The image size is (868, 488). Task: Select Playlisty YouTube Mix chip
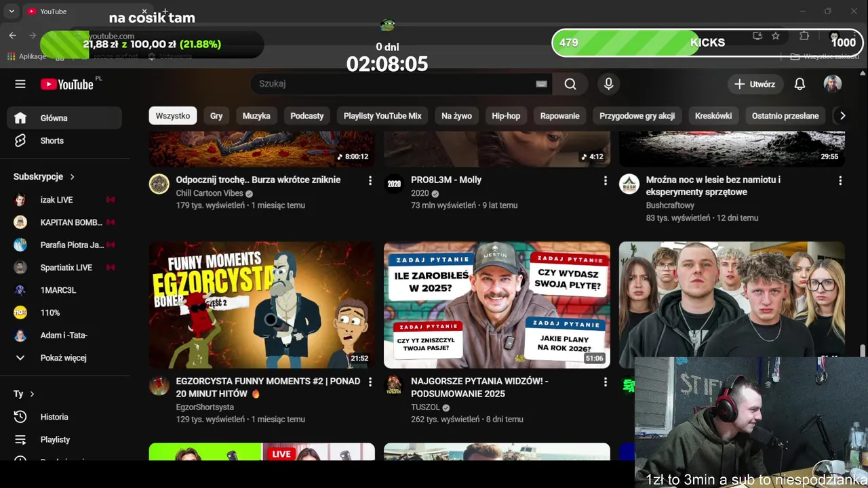(382, 116)
